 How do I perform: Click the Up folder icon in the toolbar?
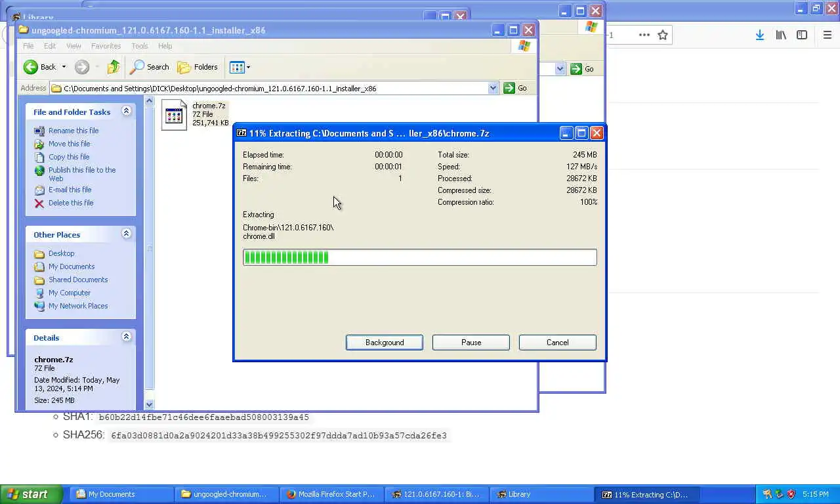pos(113,67)
